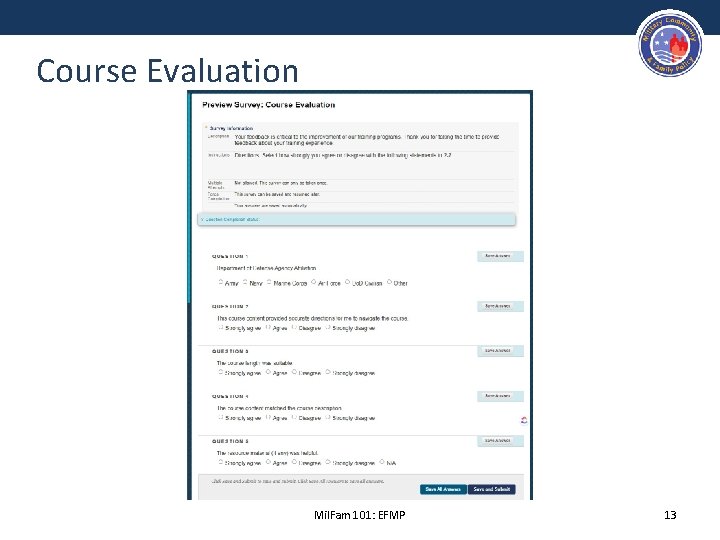Click Save Answer for Question 1
The height and width of the screenshot is (540, 720).
click(x=500, y=256)
